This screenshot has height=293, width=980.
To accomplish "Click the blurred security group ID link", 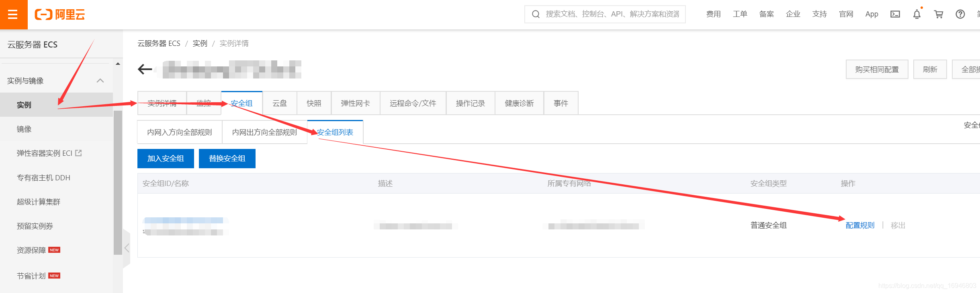I will click(183, 220).
